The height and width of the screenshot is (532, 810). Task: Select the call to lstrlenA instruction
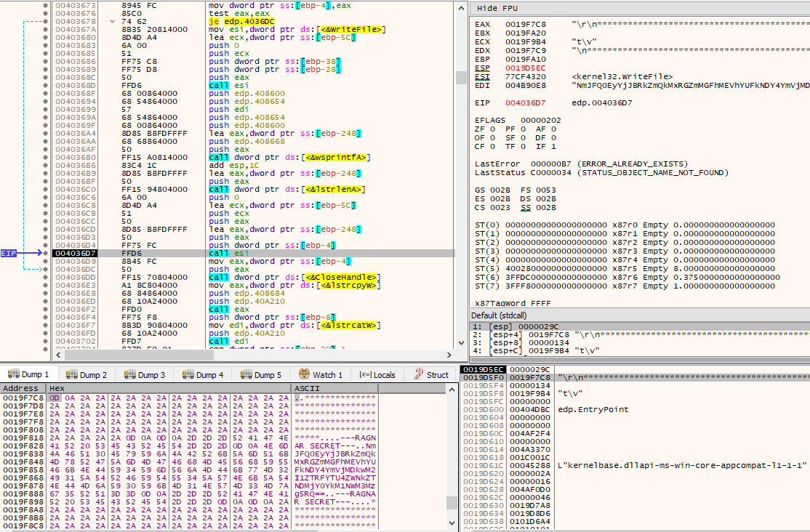(x=286, y=190)
